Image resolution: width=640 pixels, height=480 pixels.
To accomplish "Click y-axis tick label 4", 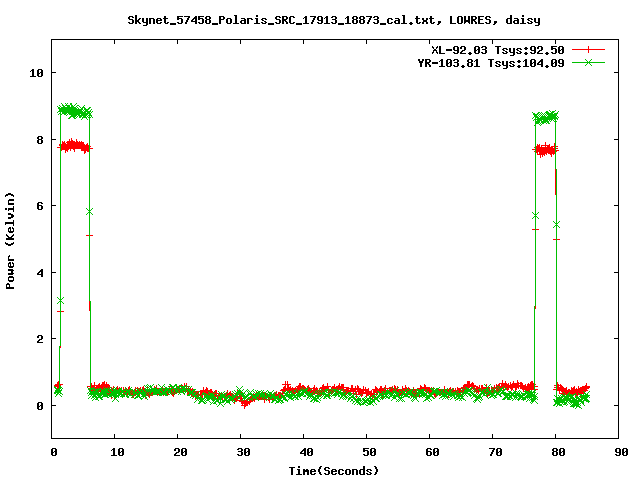I will click(40, 273).
